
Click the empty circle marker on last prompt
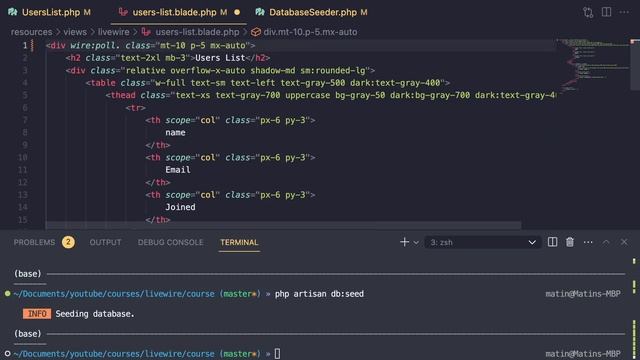pos(7,353)
